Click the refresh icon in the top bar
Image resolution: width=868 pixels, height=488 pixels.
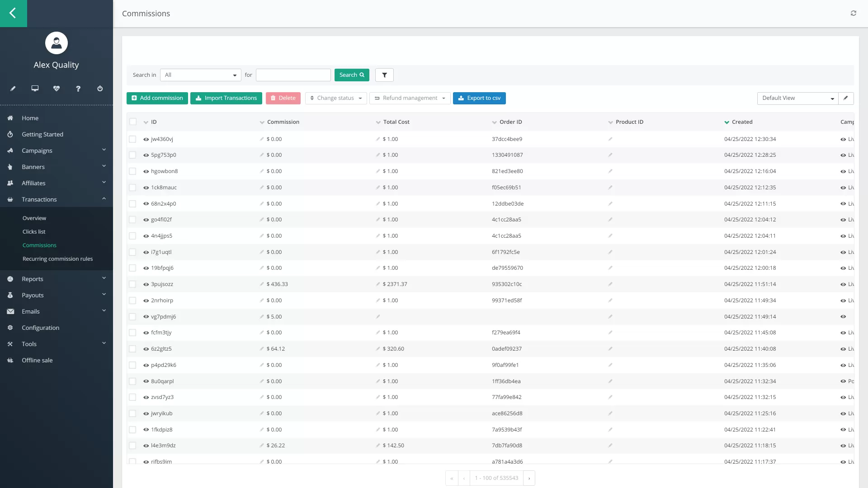point(854,13)
